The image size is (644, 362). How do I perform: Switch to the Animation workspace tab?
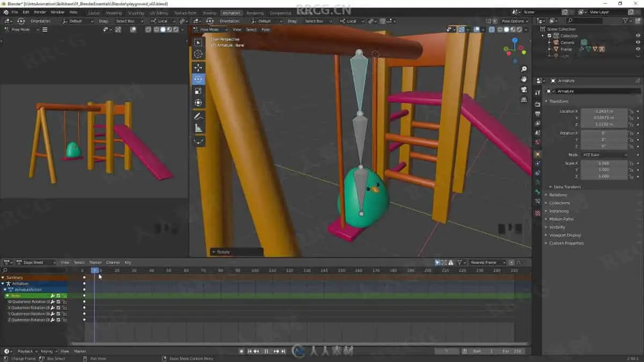pos(231,13)
